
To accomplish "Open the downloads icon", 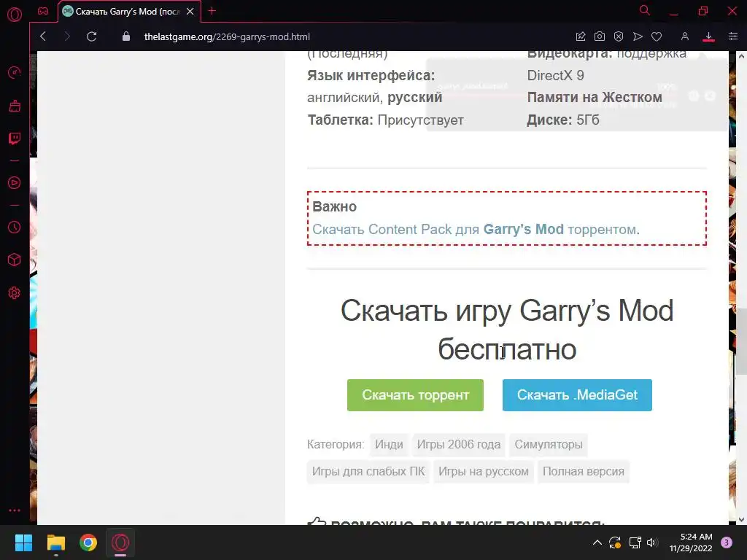I will point(708,36).
